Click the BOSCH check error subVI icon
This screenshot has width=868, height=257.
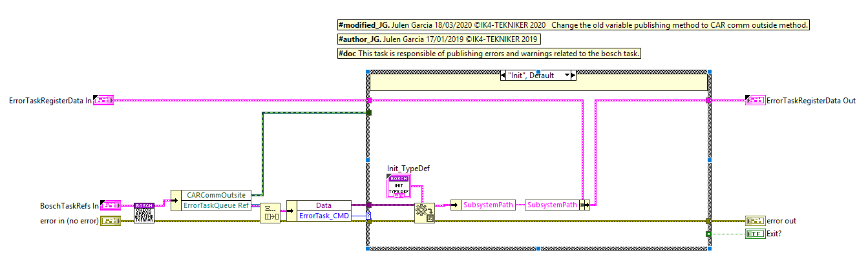(x=143, y=213)
